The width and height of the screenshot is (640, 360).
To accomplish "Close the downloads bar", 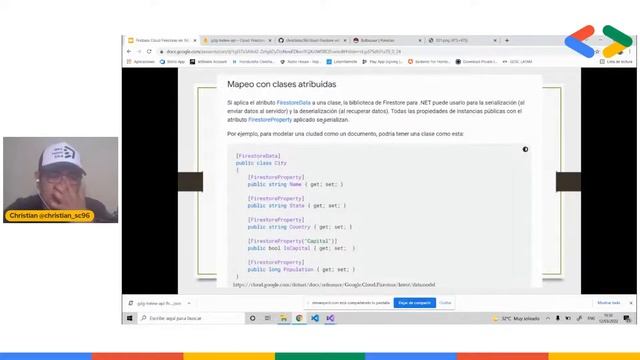I will point(631,303).
